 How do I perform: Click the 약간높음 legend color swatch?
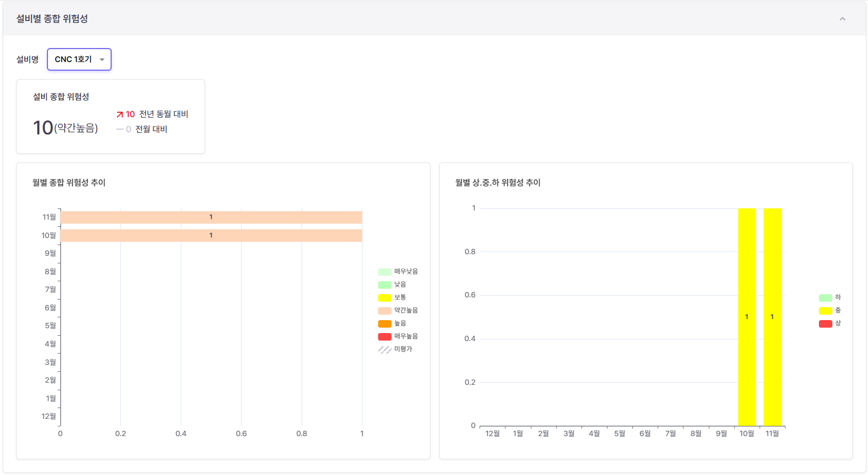tap(385, 310)
